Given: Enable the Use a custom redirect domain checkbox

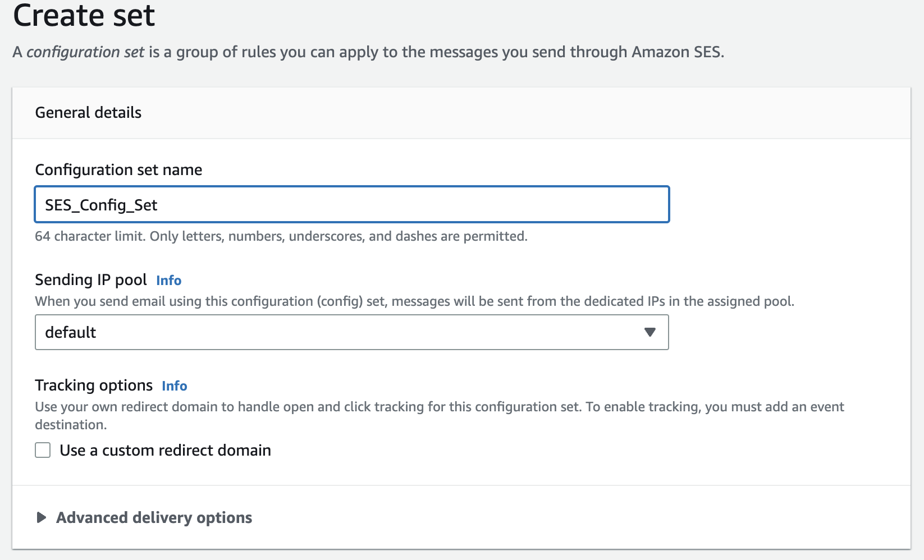Looking at the screenshot, I should 42,449.
